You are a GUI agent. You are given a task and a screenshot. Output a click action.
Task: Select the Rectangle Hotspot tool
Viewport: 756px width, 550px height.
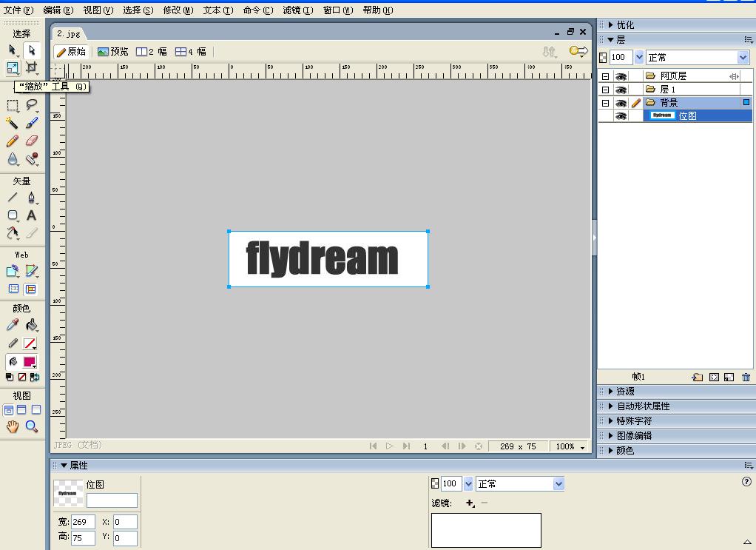coord(13,271)
